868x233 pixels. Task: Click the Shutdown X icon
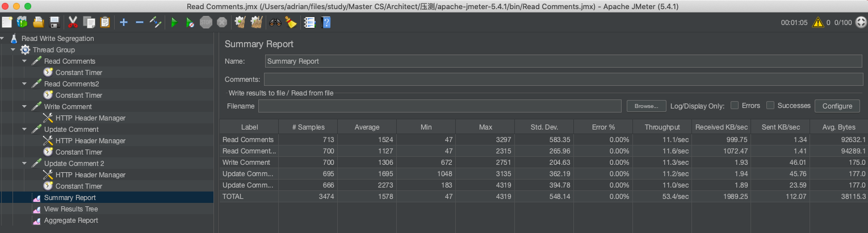click(x=222, y=23)
